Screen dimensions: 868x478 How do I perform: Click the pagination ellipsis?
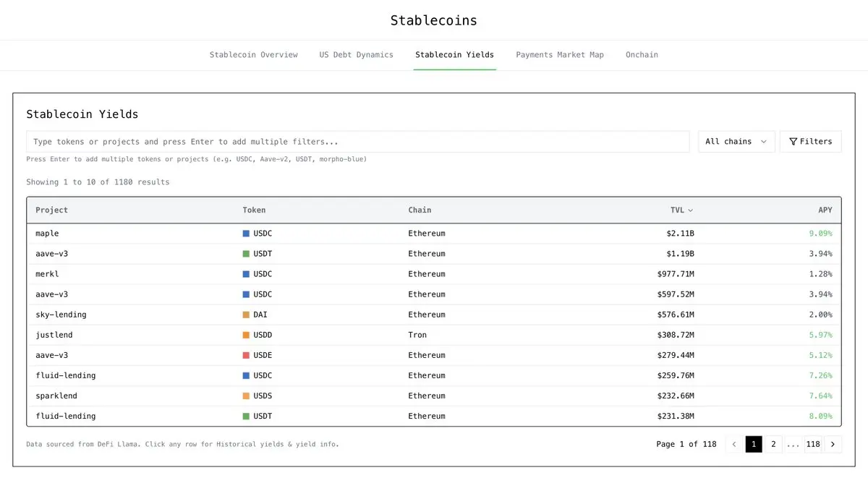793,444
